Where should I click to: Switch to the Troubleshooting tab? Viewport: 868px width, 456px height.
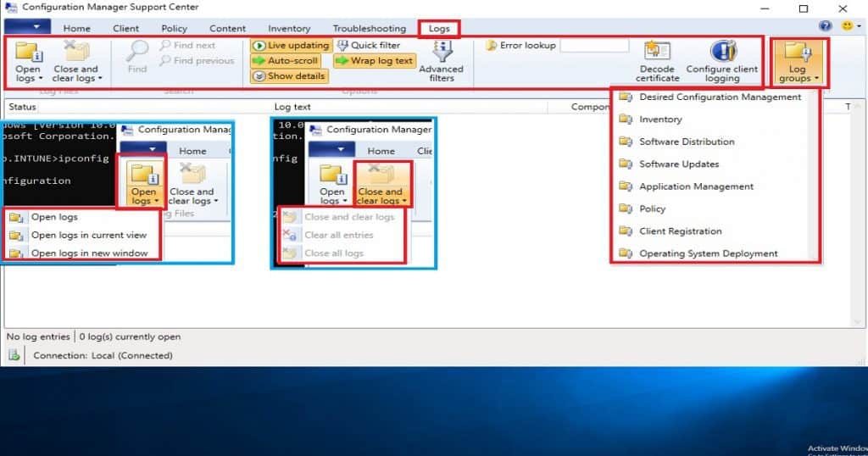370,28
